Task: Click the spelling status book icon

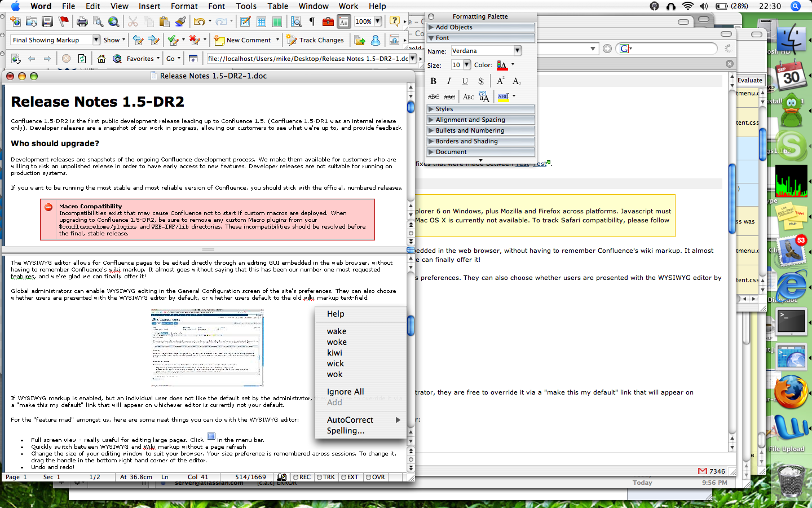Action: (281, 477)
